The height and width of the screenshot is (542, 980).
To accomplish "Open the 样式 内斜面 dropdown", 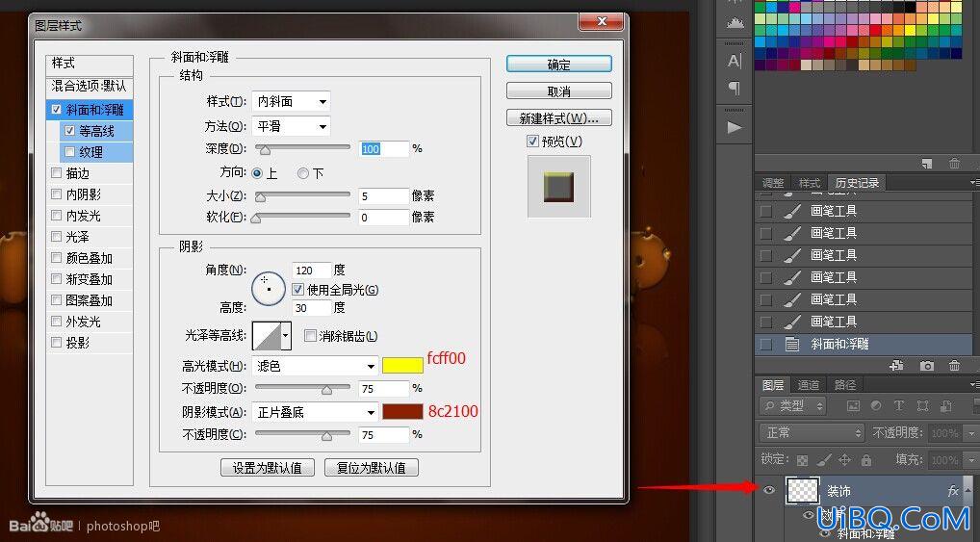I will (292, 101).
